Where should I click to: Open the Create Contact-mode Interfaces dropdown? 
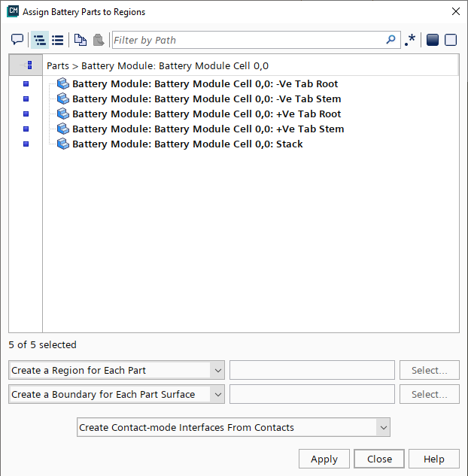click(233, 427)
